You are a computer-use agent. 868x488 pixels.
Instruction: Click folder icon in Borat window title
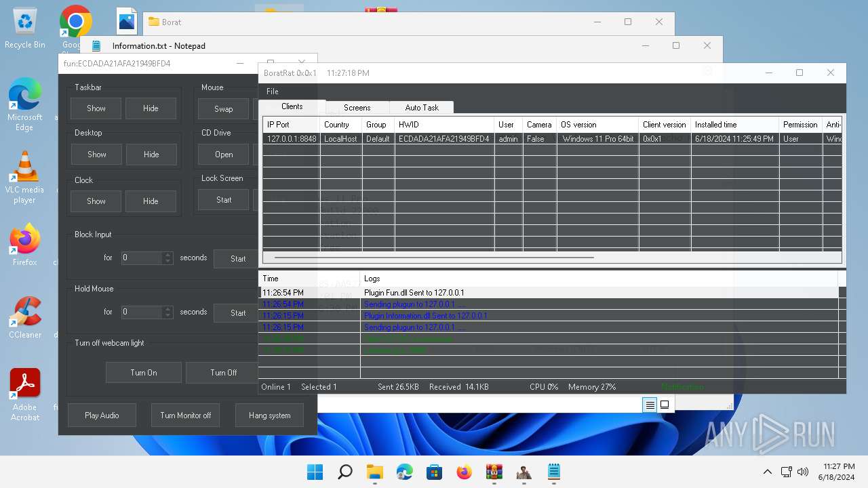tap(153, 22)
